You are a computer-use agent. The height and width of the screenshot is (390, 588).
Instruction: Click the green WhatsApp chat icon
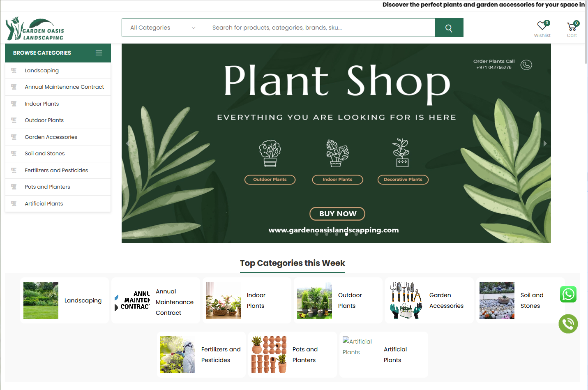pos(568,294)
